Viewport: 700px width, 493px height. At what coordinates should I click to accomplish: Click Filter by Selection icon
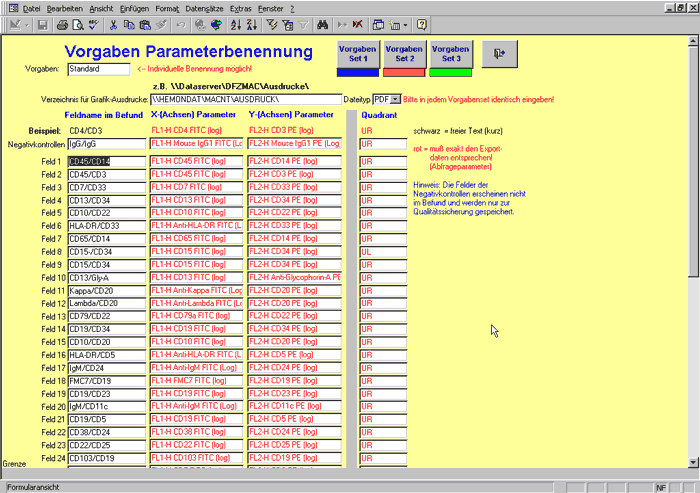coord(271,25)
